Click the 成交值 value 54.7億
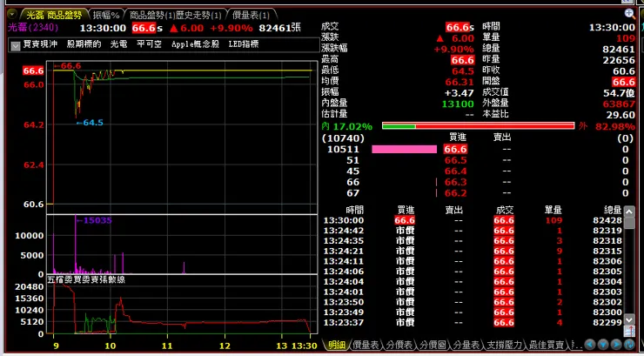644x356 pixels. [x=619, y=93]
